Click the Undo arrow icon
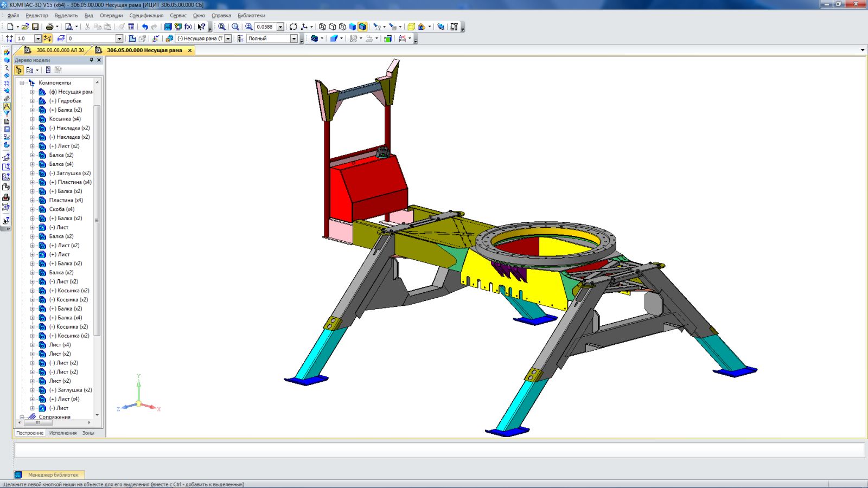Viewport: 868px width, 488px height. point(145,27)
